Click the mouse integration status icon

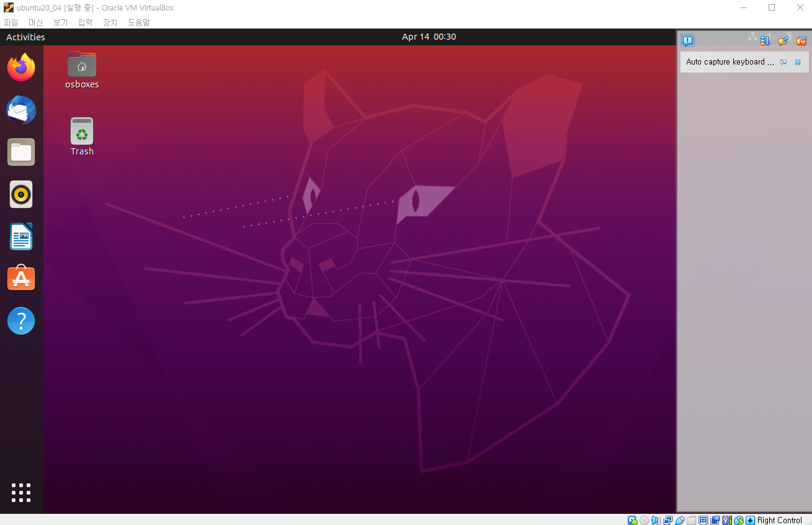coord(739,520)
